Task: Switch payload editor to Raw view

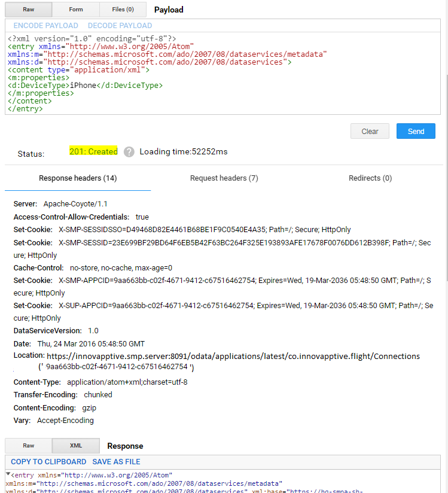Action: tap(28, 9)
